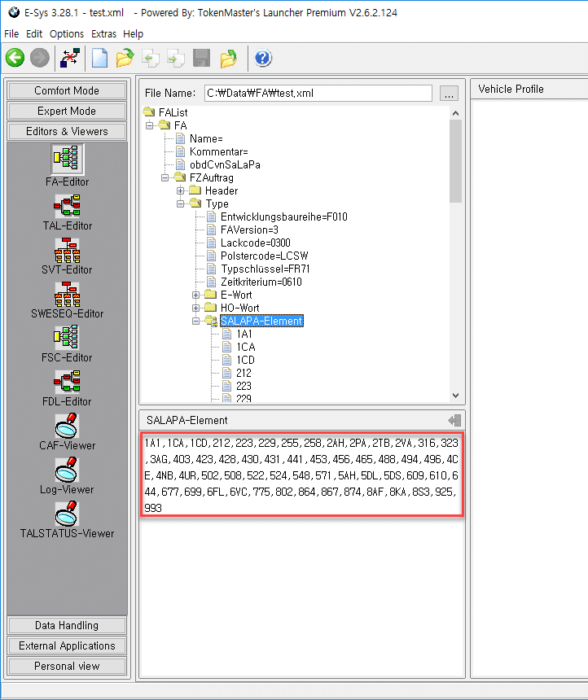Expand the Header folder node
This screenshot has width=588, height=700.
[180, 191]
